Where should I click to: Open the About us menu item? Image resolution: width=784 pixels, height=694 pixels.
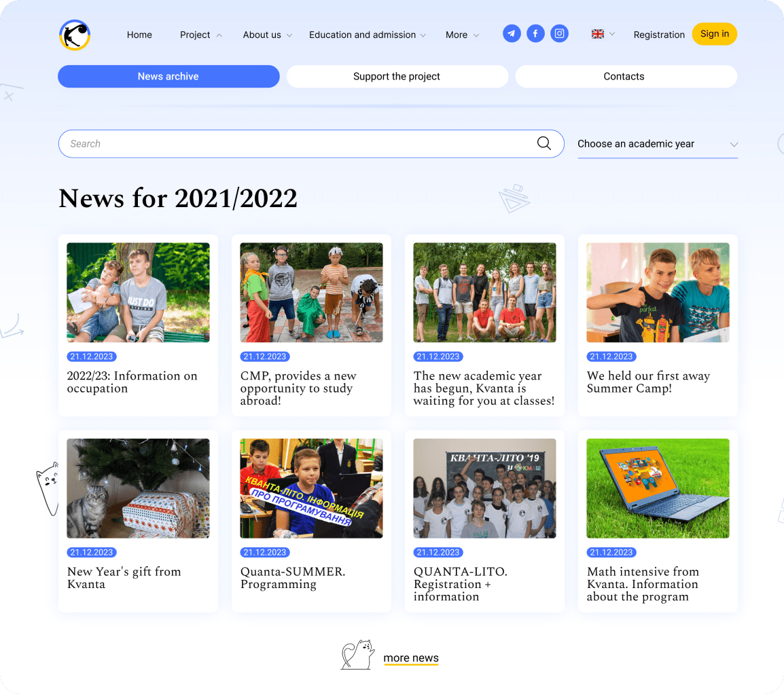(263, 35)
